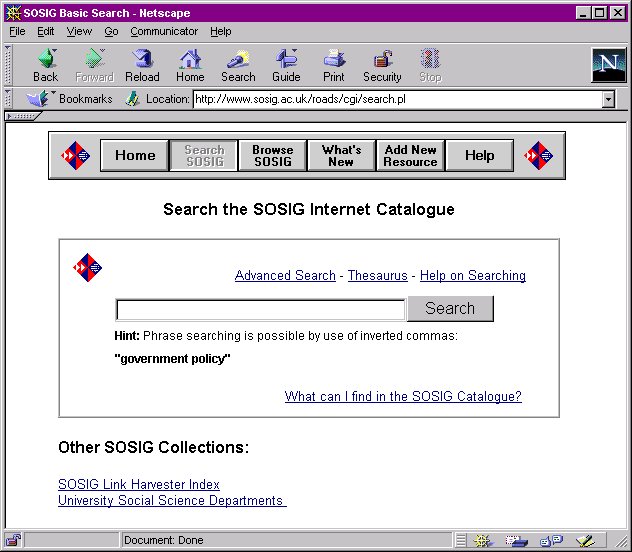Click the SOSIG Home nav button
The image size is (632, 552).
point(135,156)
